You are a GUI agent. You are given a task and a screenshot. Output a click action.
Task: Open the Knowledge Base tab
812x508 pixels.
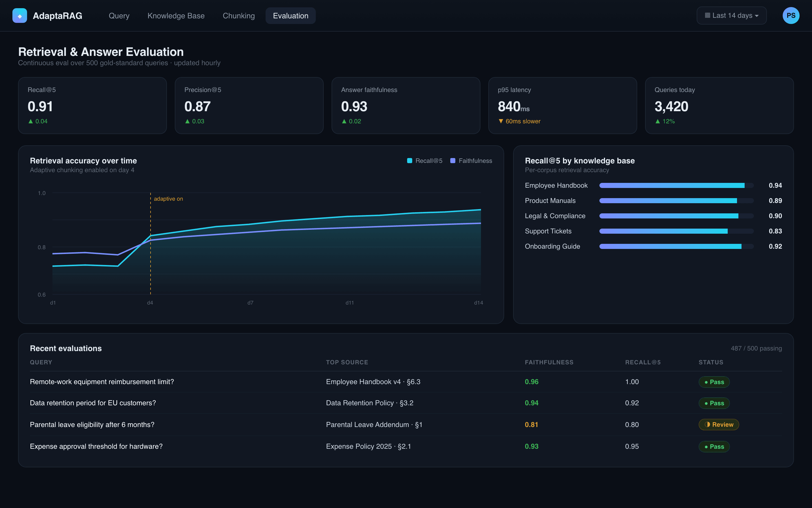click(176, 16)
